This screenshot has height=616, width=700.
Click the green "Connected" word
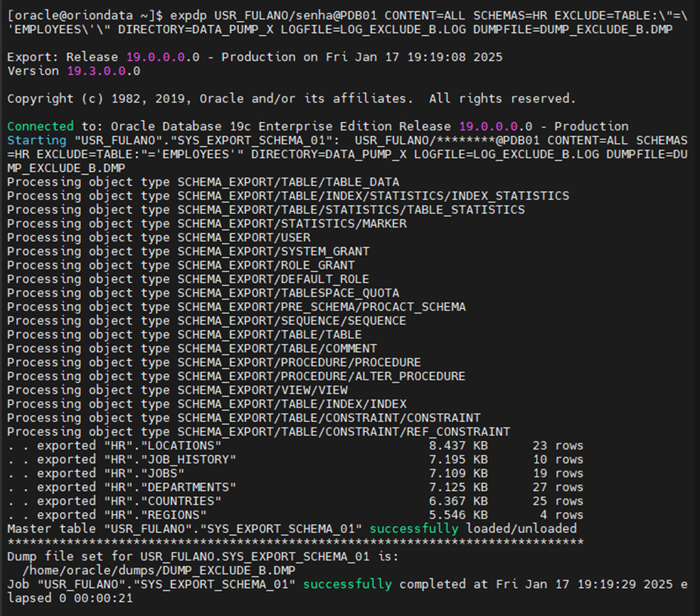(40, 126)
